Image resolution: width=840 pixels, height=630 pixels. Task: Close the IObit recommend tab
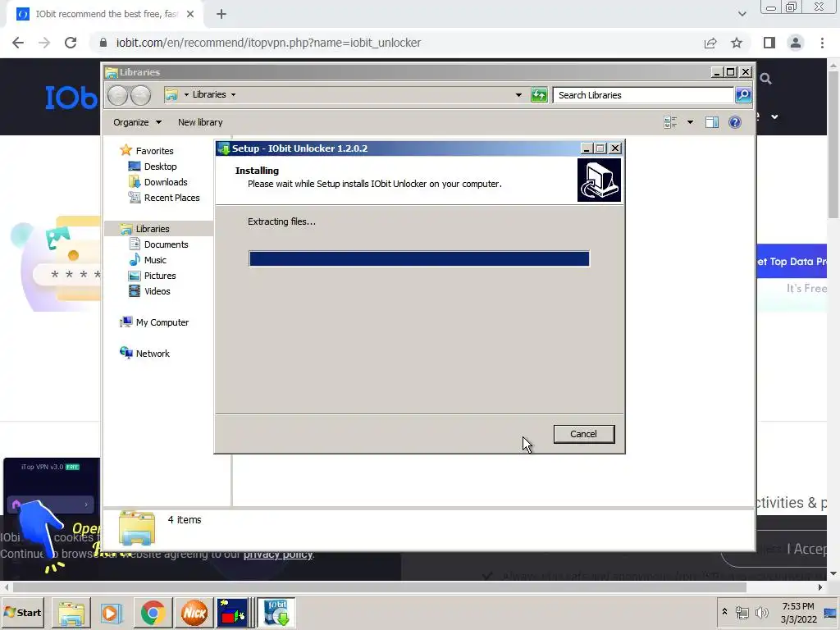pos(190,14)
